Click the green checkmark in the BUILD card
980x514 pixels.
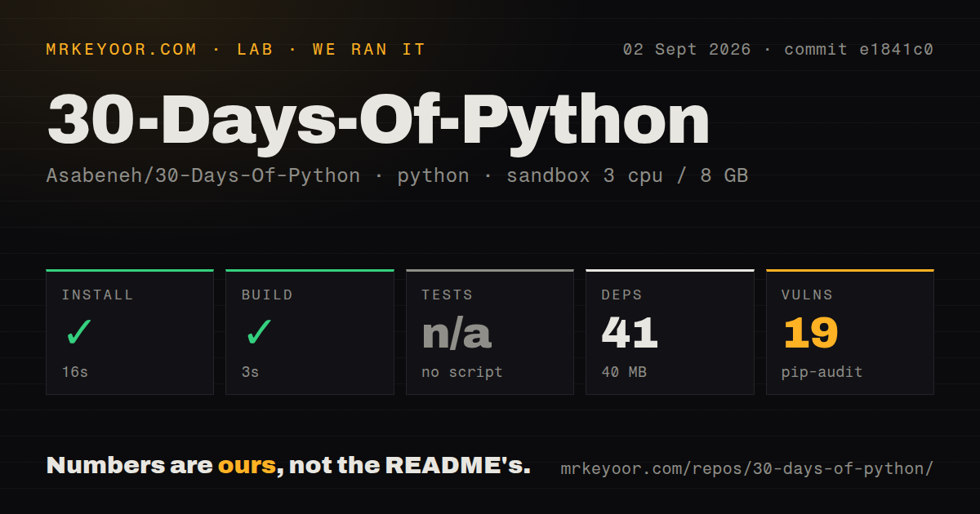coord(258,332)
